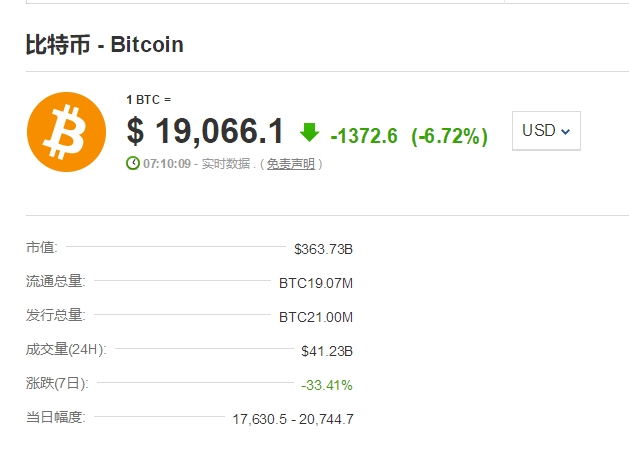Click the green down arrow icon
This screenshot has width=629, height=457.
tap(309, 131)
